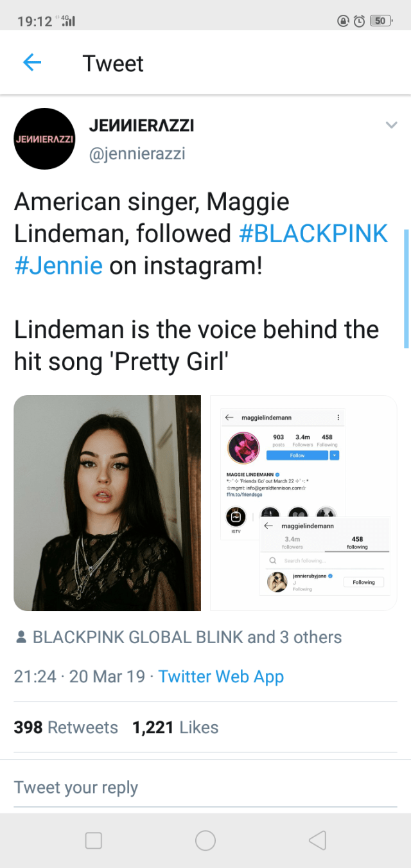Tap the tagged people icon

[21, 637]
